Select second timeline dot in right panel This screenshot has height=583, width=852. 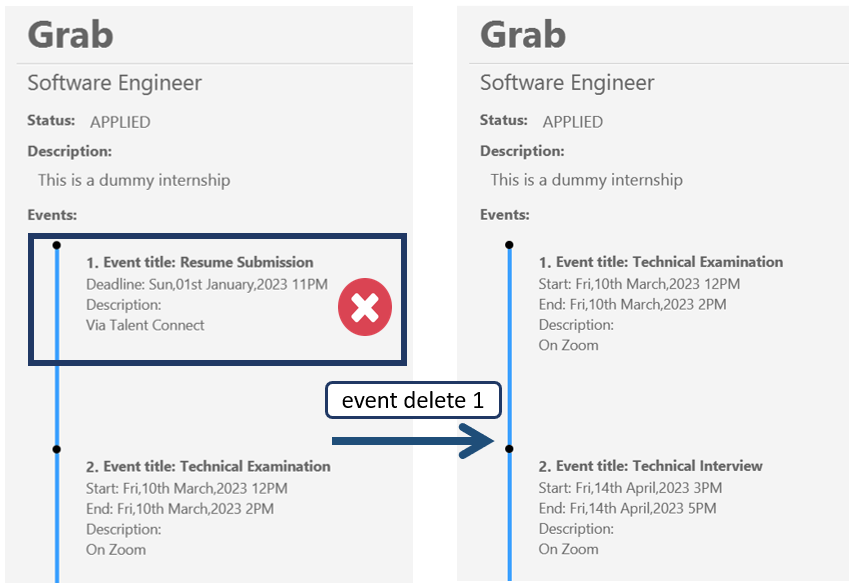click(509, 449)
